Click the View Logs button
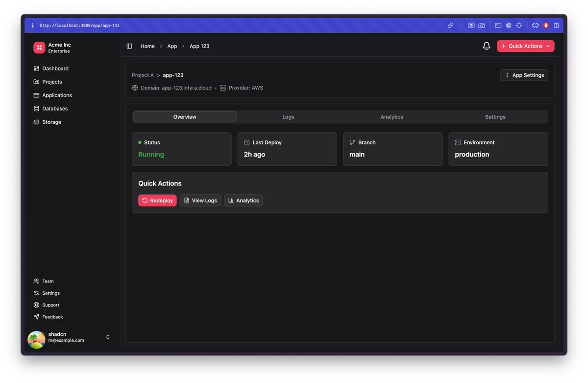The width and height of the screenshot is (588, 383). click(200, 201)
